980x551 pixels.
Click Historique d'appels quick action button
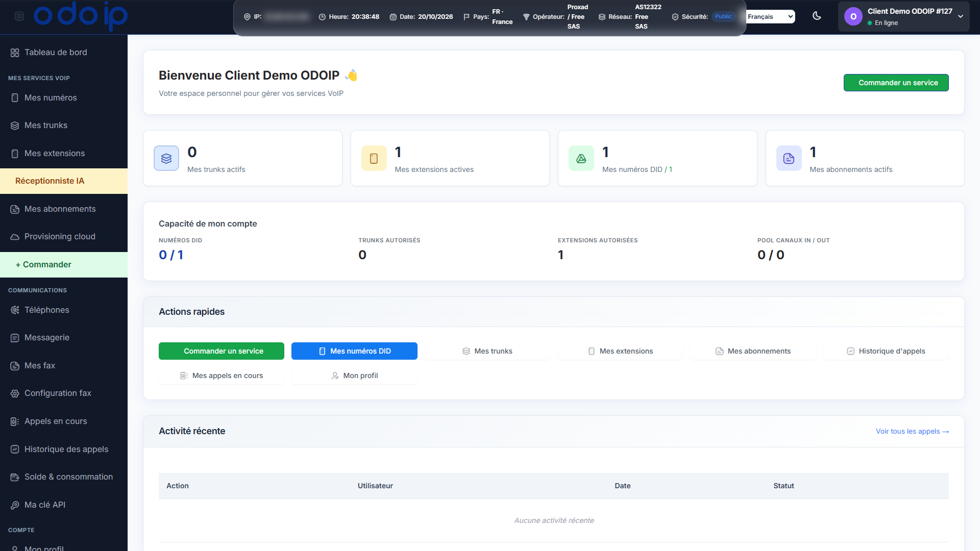(886, 351)
